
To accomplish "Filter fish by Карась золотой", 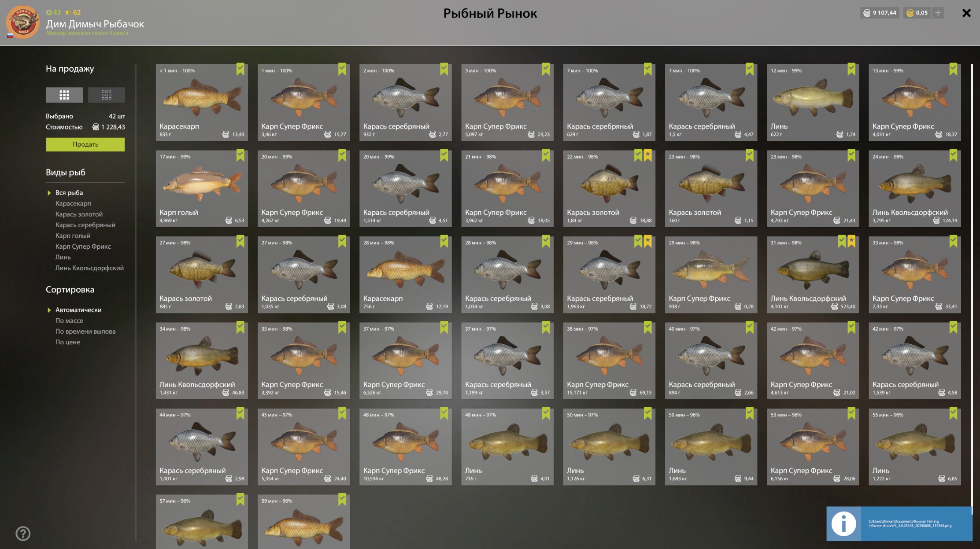I will pyautogui.click(x=79, y=214).
